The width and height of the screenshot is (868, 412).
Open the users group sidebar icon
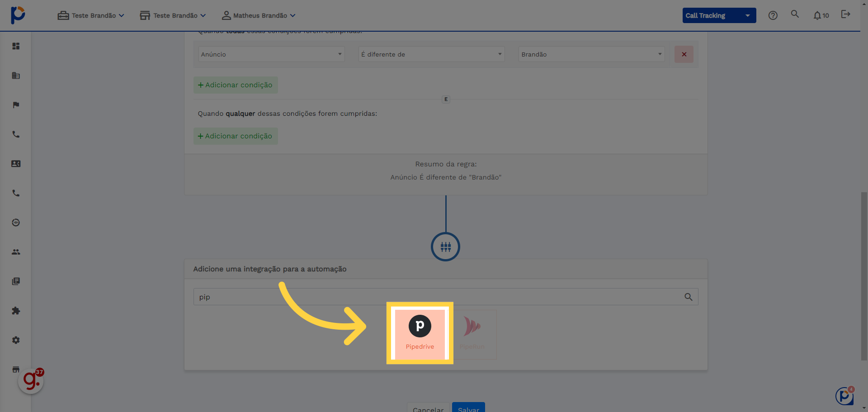coord(16,252)
